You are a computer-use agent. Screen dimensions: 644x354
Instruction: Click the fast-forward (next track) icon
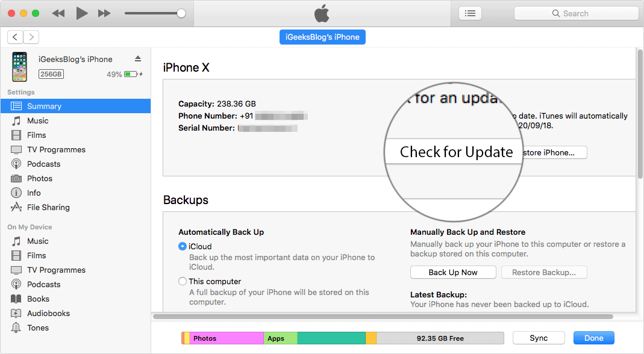[104, 13]
